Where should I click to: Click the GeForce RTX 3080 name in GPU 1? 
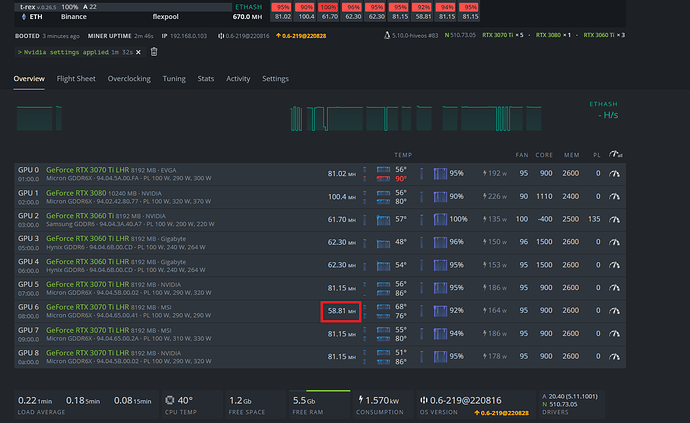coord(76,193)
